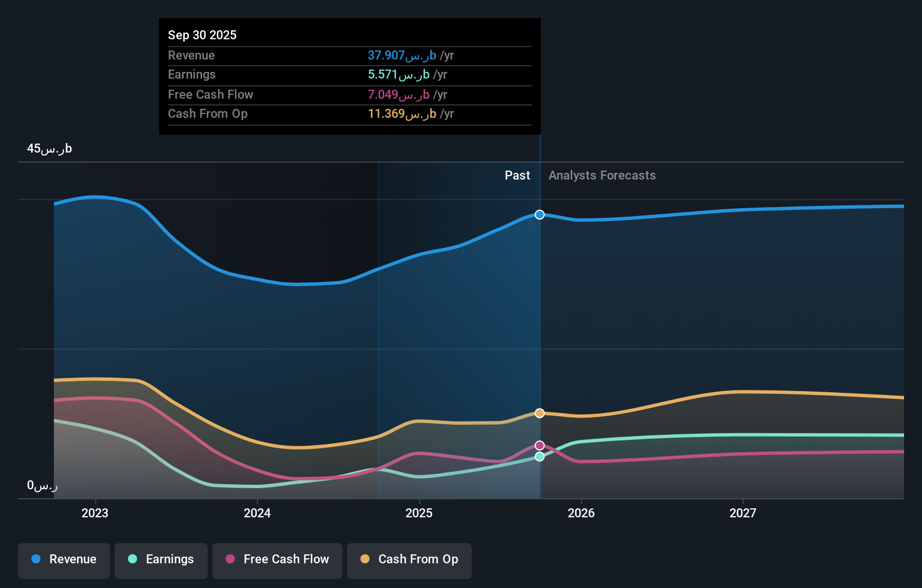
Task: Select the Free Cash Flow marker on the divider line
Action: click(539, 445)
